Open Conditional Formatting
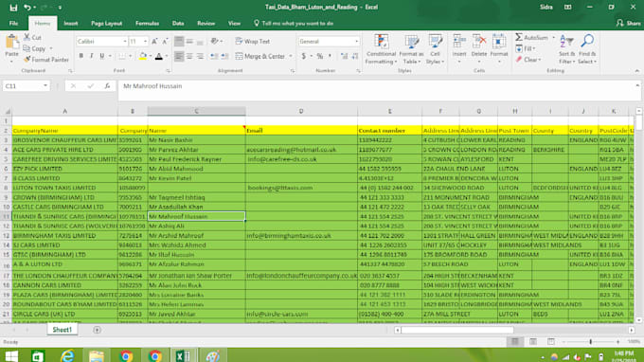The width and height of the screenshot is (644, 362). [x=381, y=49]
